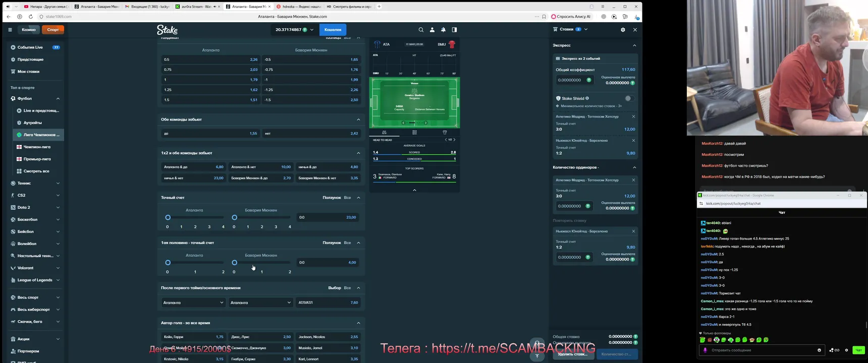
Task: Open emoji picker in Kick chat
Action: (819, 350)
